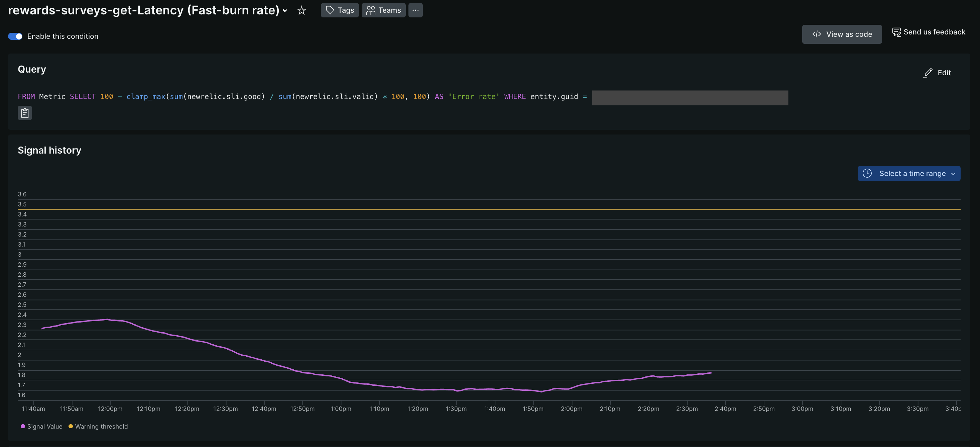Click the Send us feedback link
Screen dimensions: 980x447
934,32
